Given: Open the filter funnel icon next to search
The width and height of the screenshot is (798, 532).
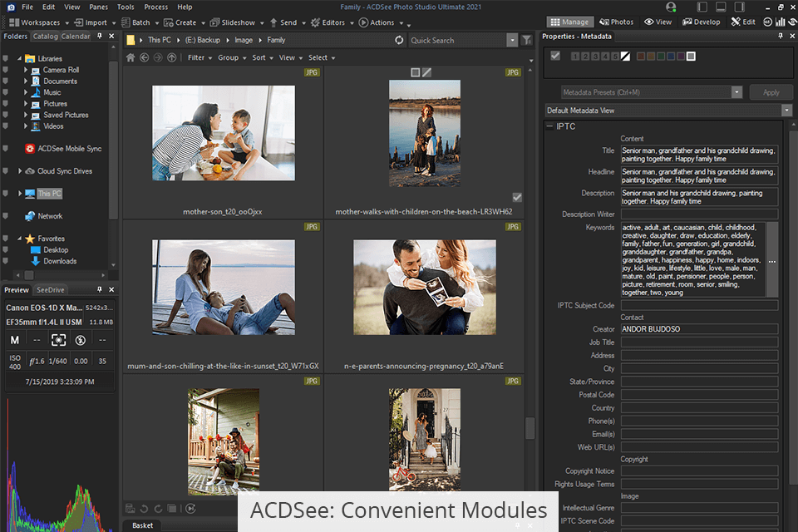Looking at the screenshot, I should point(527,40).
